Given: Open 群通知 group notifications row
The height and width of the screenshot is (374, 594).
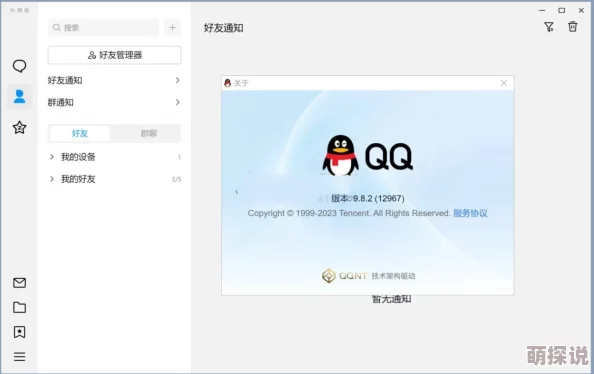Looking at the screenshot, I should coord(114,102).
